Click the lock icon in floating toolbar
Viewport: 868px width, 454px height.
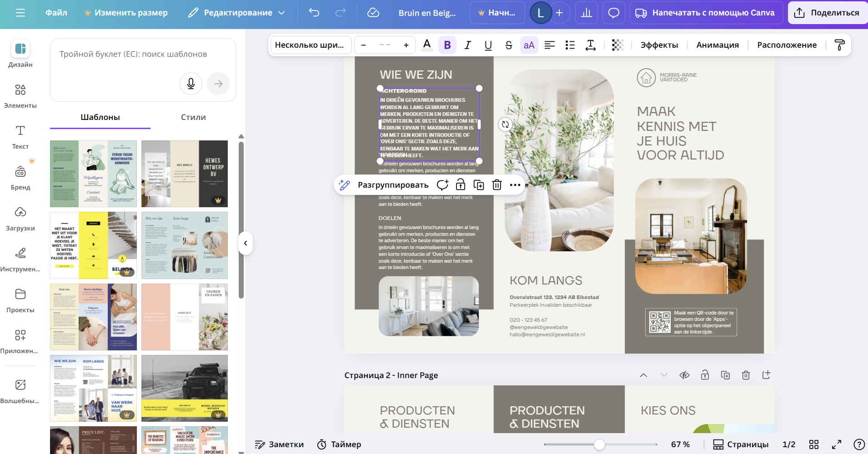point(461,185)
